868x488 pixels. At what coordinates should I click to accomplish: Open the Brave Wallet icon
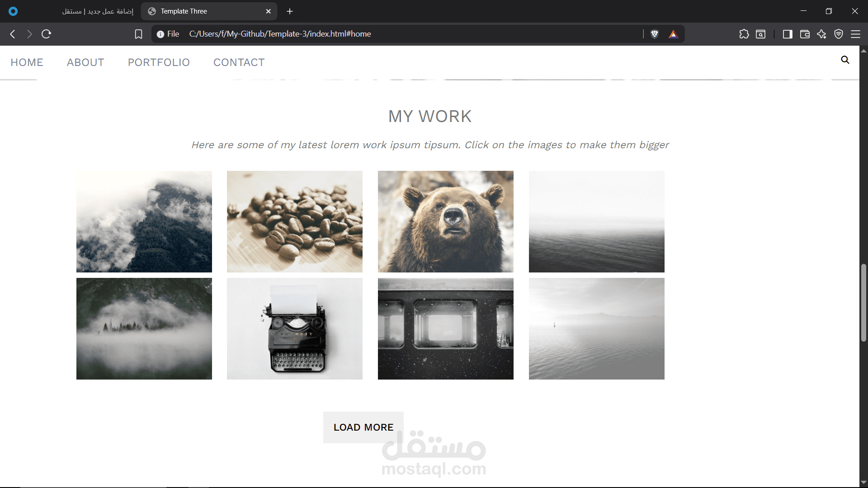pyautogui.click(x=805, y=34)
